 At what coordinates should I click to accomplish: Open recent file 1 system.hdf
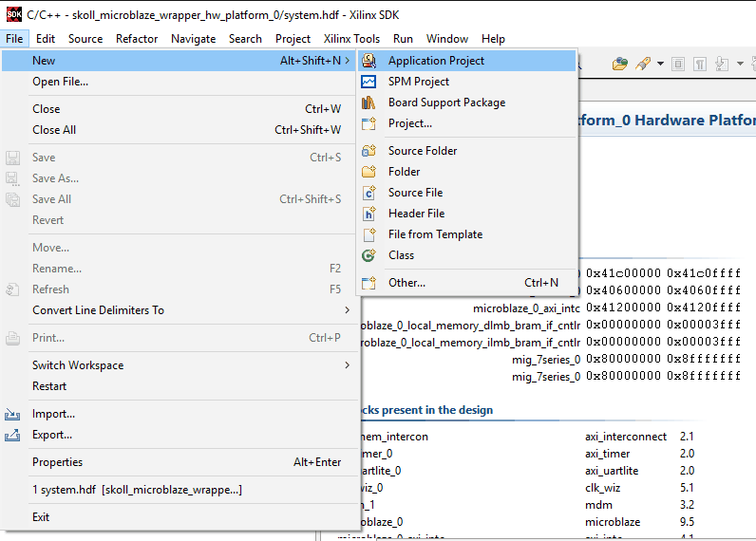(x=137, y=490)
